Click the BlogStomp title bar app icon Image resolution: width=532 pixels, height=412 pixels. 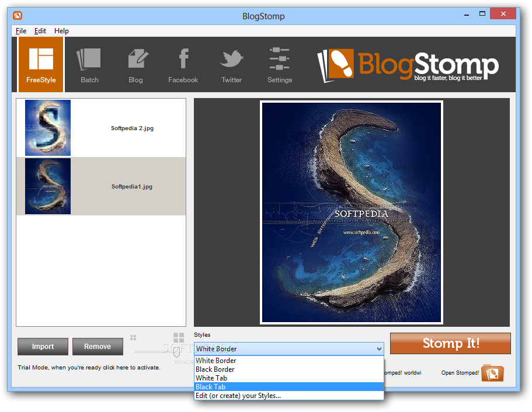click(18, 15)
